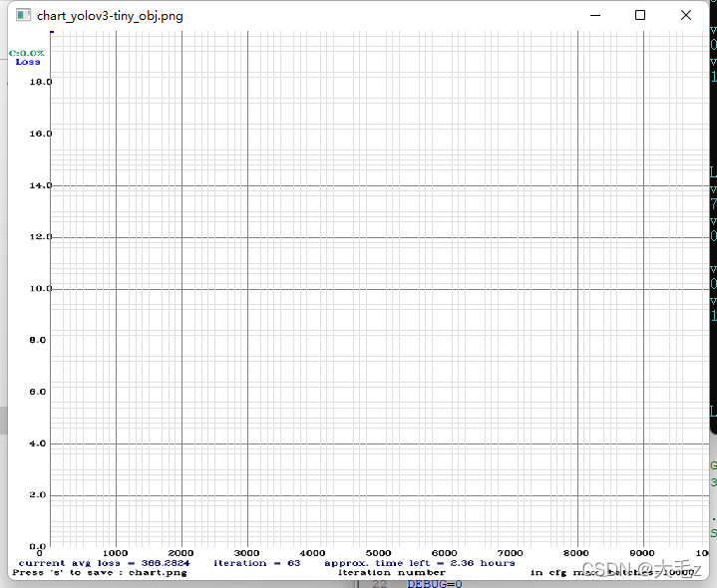This screenshot has width=717, height=588.
Task: Click 'approx. time left = 2.36 hours' text
Action: coord(420,563)
